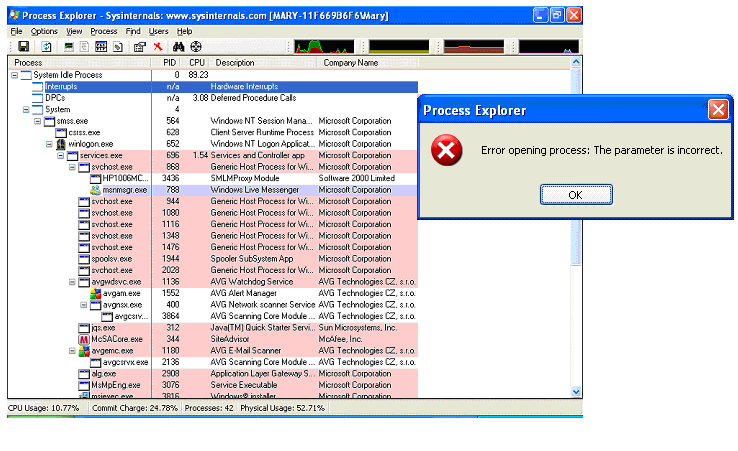Click the physical memory graph in toolbar
The width and height of the screenshot is (738, 451).
(549, 47)
